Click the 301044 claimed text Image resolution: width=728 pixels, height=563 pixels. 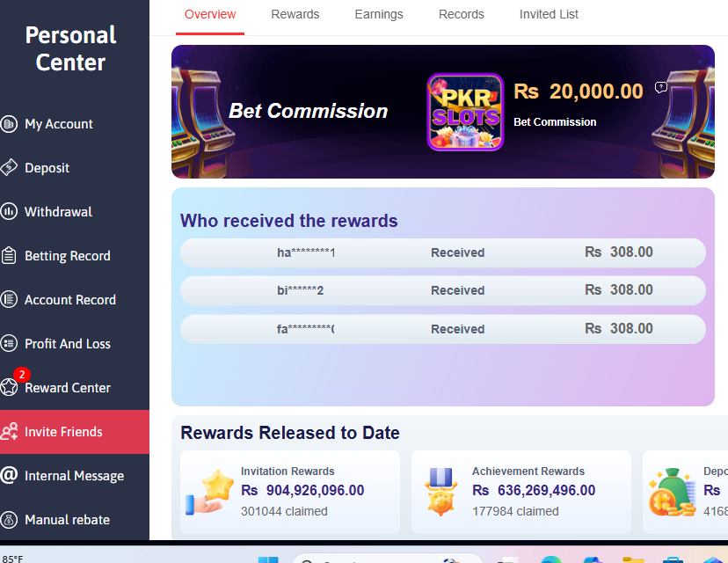(x=284, y=511)
